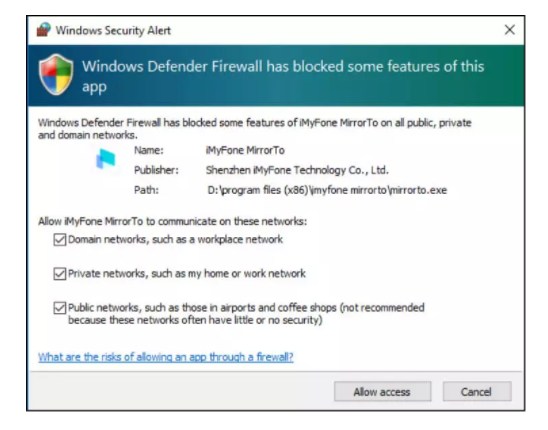The height and width of the screenshot is (430, 548).
Task: Click the Name: field label
Action: [x=149, y=150]
